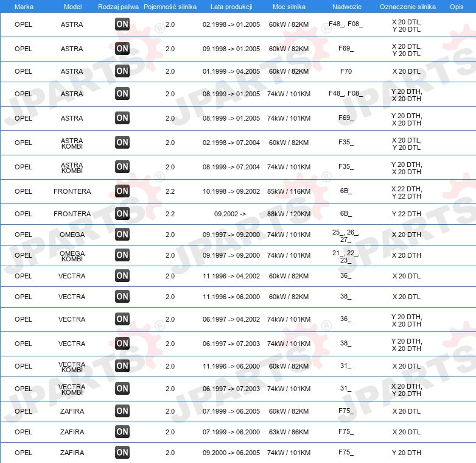Click the body code F70 cell
The width and height of the screenshot is (476, 463).
346,71
